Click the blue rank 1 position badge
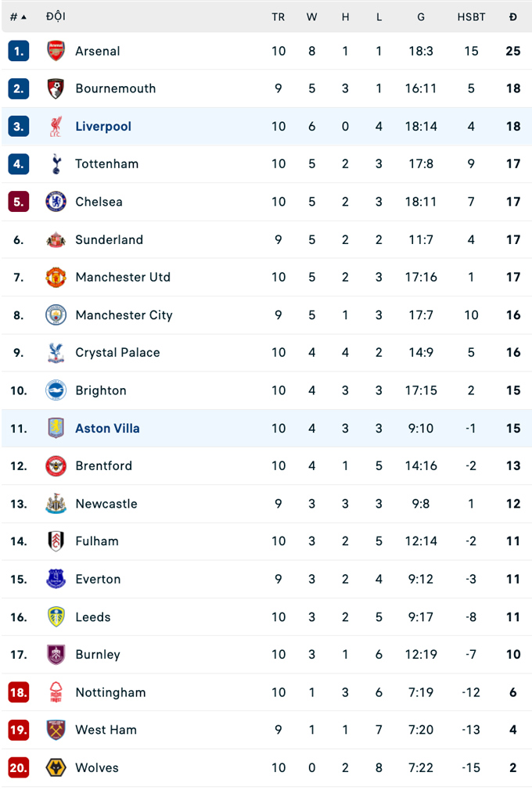This screenshot has height=794, width=532. coord(19,51)
